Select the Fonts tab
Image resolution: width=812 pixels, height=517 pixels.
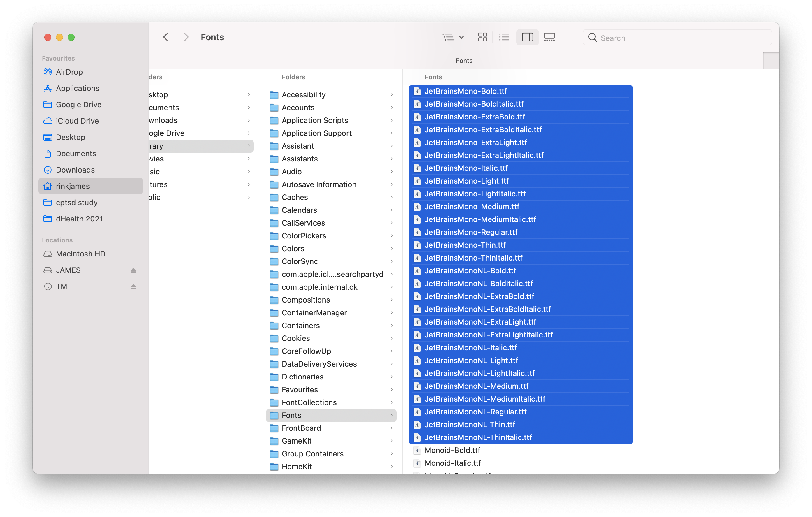(464, 61)
